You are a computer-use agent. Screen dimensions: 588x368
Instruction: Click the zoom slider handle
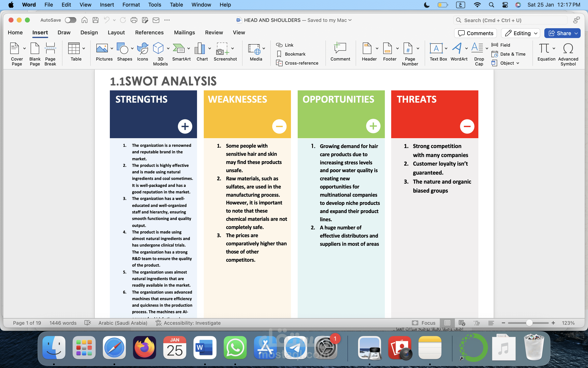(529, 323)
